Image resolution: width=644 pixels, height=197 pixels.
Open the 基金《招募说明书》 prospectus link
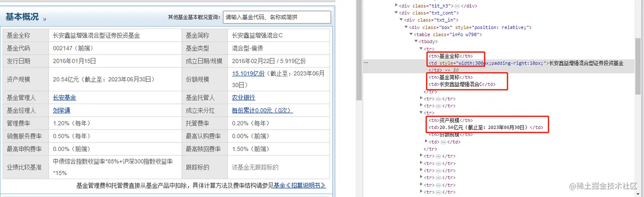(x=300, y=185)
